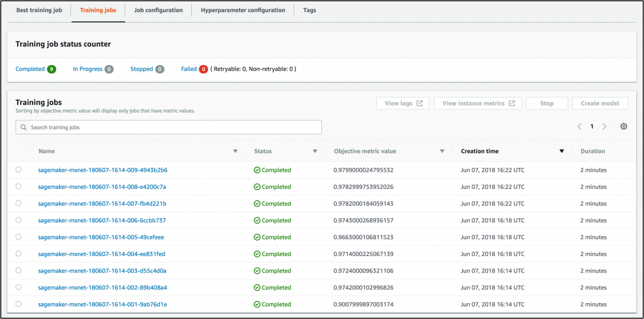Screen dimensions: 644x319
Task: Select radio for job 005-49cefeee
Action: [18, 237]
